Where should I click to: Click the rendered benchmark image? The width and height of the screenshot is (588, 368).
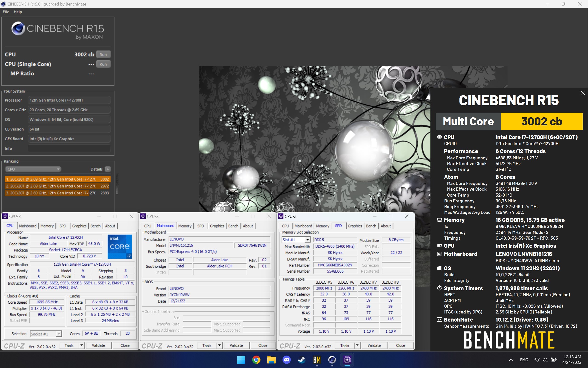(314, 139)
